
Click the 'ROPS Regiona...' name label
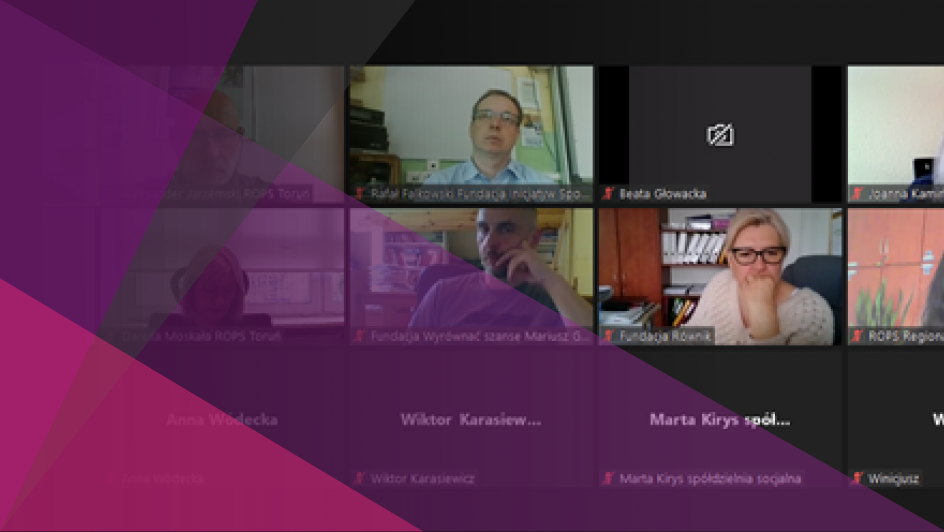pos(905,336)
